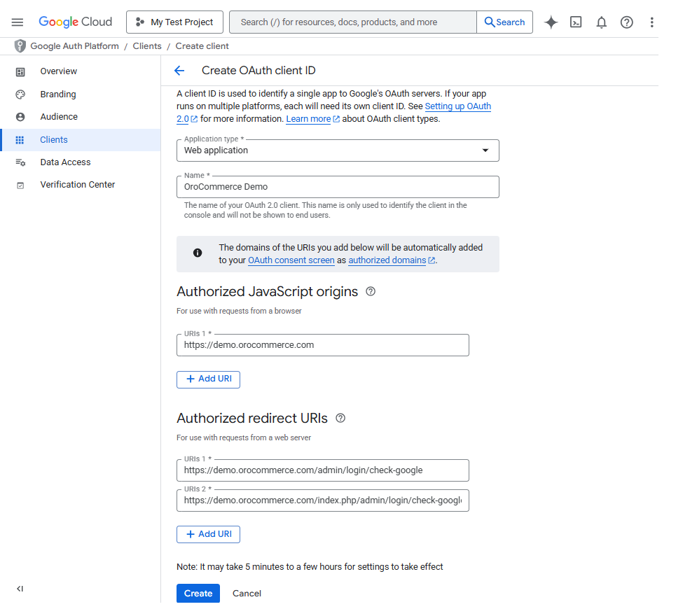
Task: Add another authorized redirect URI
Action: [x=208, y=534]
